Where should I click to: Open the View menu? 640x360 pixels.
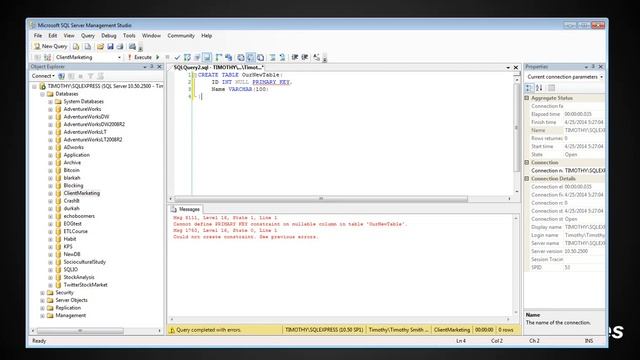69,36
